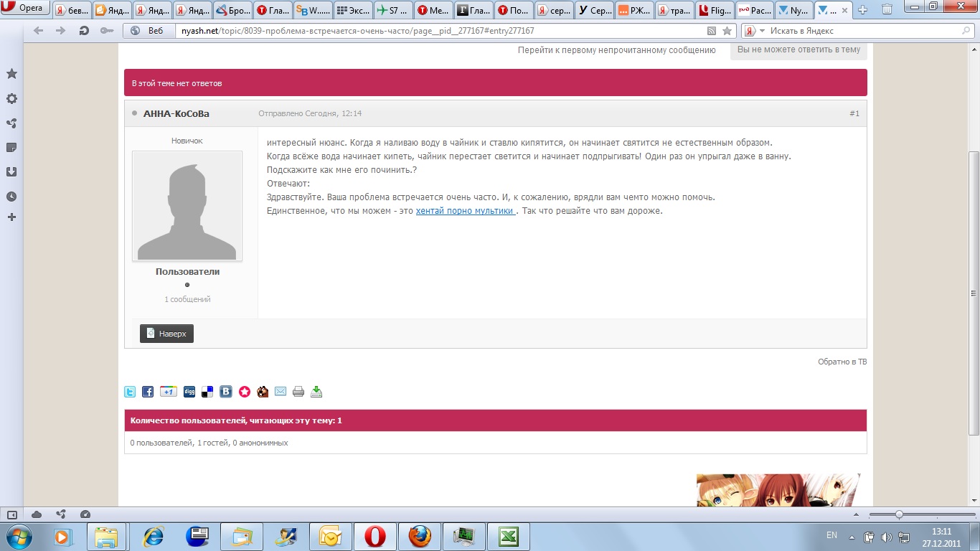Screen dimensions: 980x551
Task: Toggle the Opera side panel visibility button
Action: 11,514
